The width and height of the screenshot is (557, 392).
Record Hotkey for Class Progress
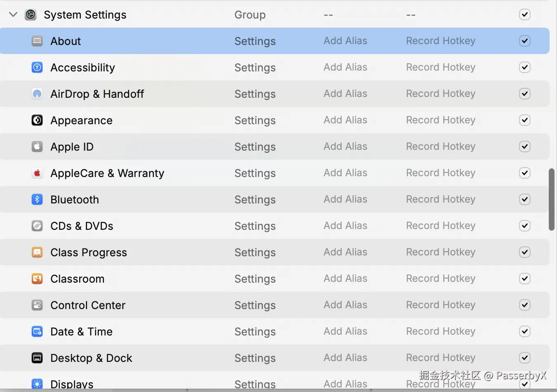[441, 252]
